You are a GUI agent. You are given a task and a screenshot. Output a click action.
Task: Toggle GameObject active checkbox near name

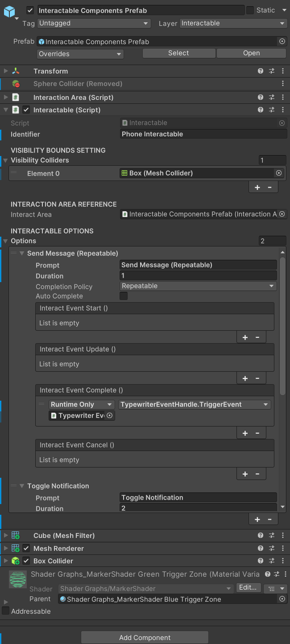click(30, 10)
